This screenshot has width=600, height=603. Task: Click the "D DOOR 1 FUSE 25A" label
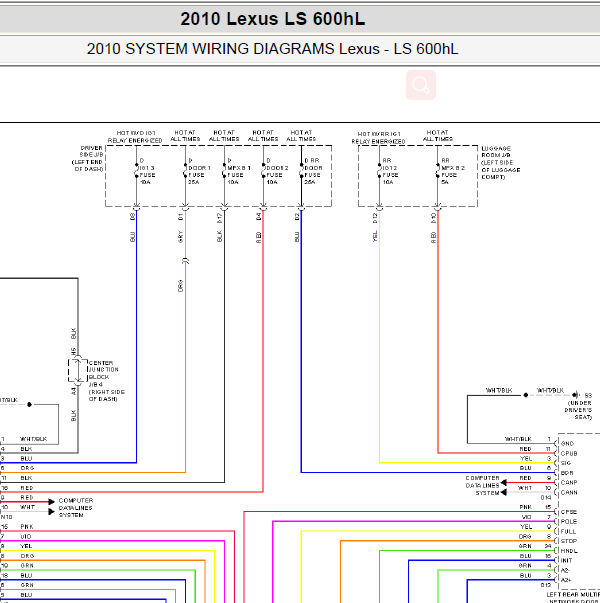click(199, 171)
